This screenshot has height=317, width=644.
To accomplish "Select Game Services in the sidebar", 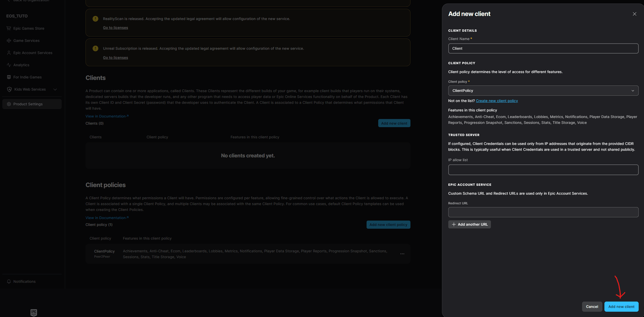I will click(x=26, y=40).
